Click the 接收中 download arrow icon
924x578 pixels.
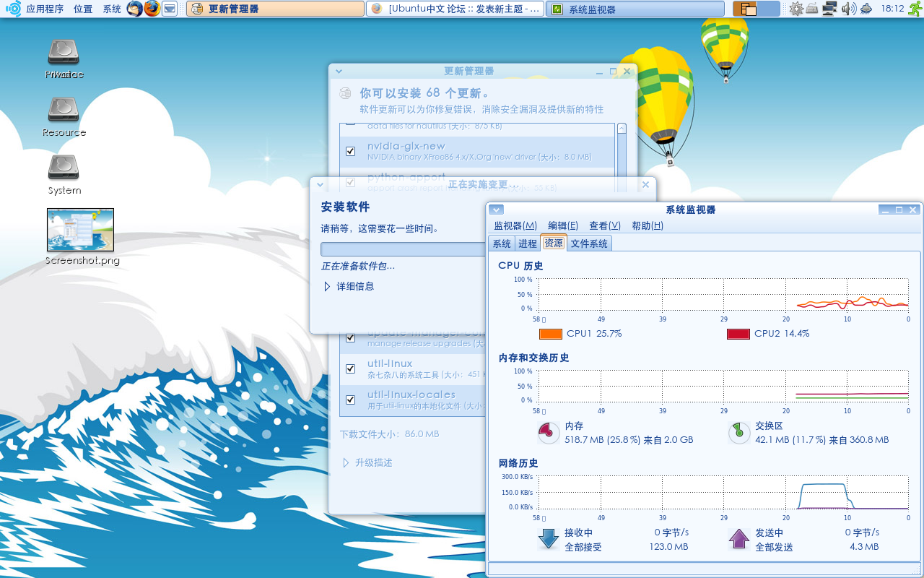(549, 539)
